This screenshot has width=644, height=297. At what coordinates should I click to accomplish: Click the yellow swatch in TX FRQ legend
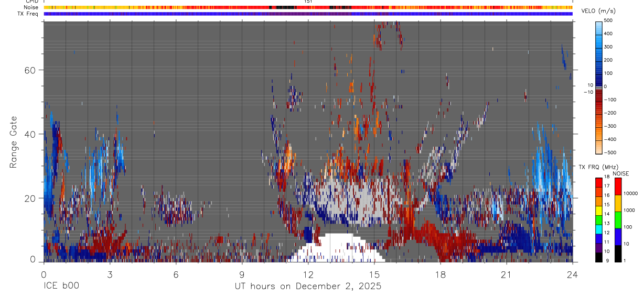click(599, 210)
